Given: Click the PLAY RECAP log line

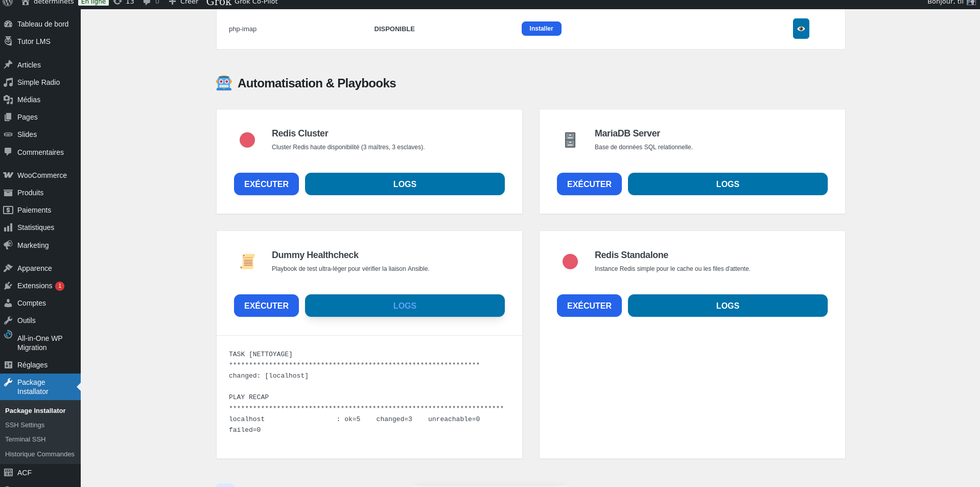Looking at the screenshot, I should (x=249, y=397).
